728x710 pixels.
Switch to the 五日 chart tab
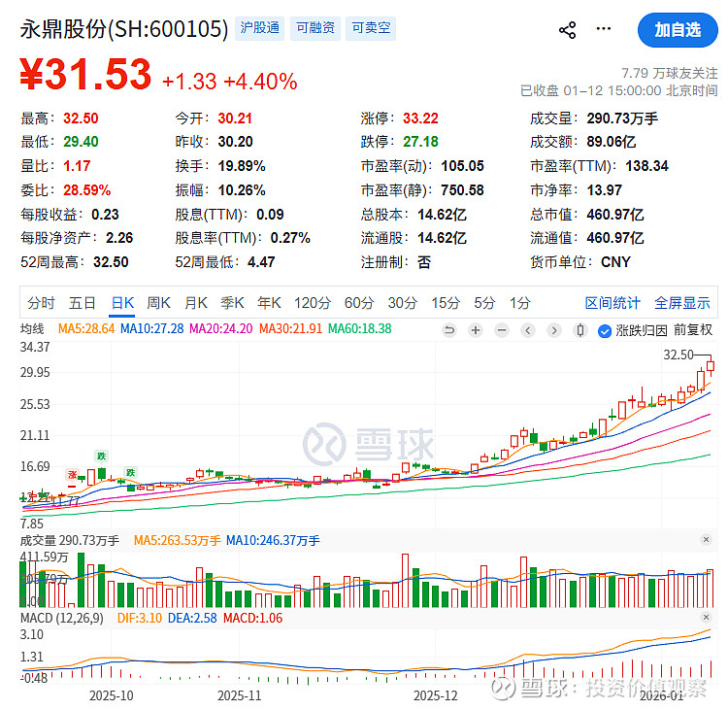[83, 303]
